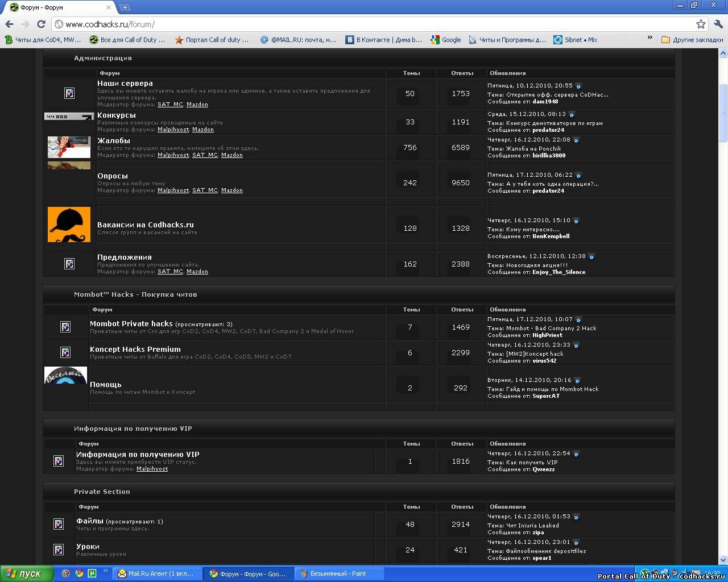
Task: Open the Предложения forum
Action: tap(124, 257)
